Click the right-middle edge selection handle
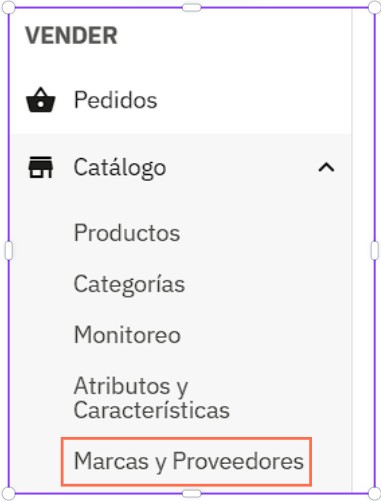Image resolution: width=381 pixels, height=501 pixels. [x=375, y=250]
